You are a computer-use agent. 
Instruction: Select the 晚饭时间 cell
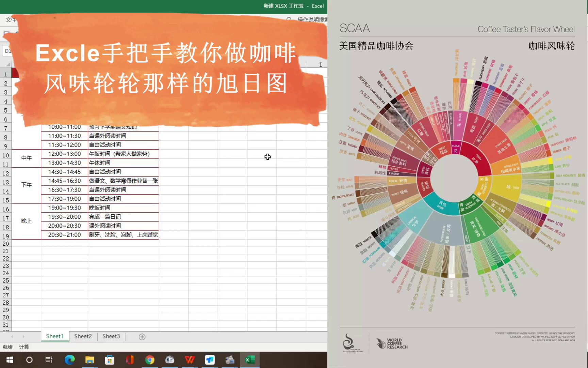(x=124, y=208)
